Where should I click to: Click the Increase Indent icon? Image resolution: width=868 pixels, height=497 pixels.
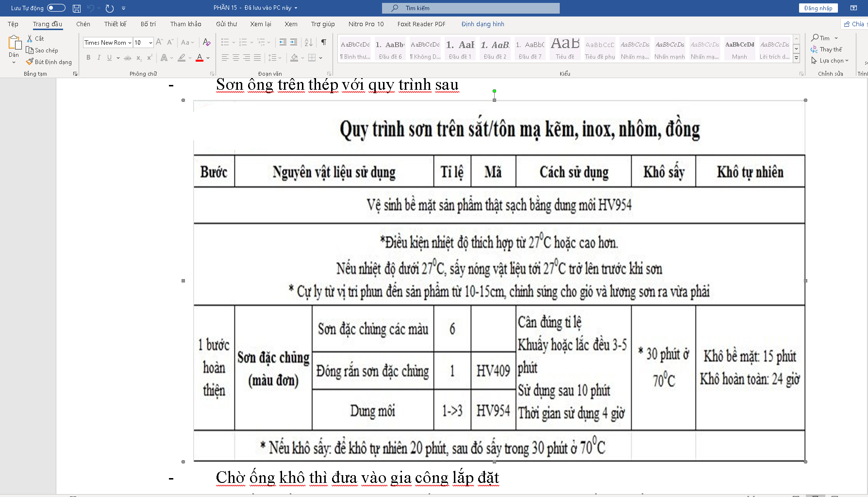click(x=294, y=42)
